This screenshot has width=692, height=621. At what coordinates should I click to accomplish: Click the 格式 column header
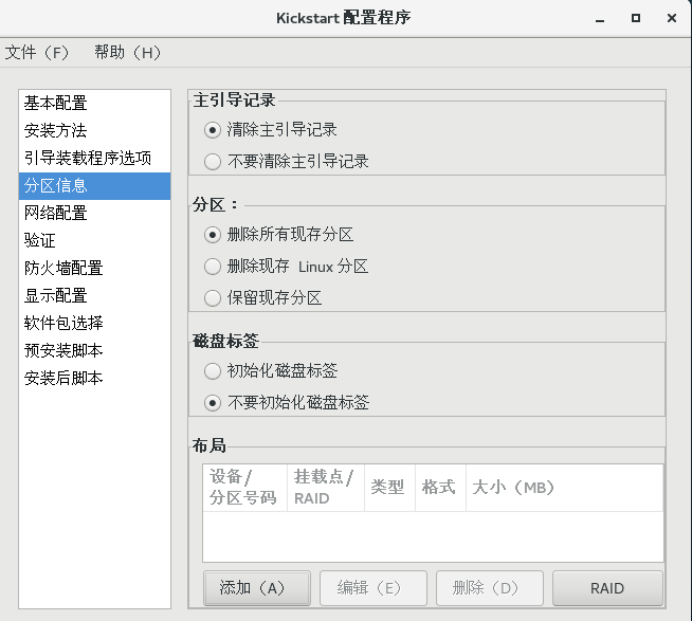click(x=440, y=488)
